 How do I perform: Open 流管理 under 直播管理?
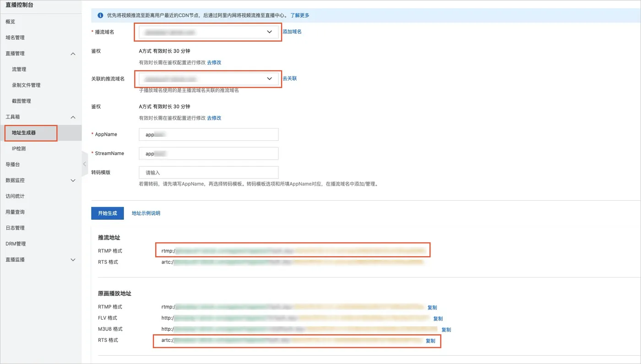pyautogui.click(x=19, y=70)
